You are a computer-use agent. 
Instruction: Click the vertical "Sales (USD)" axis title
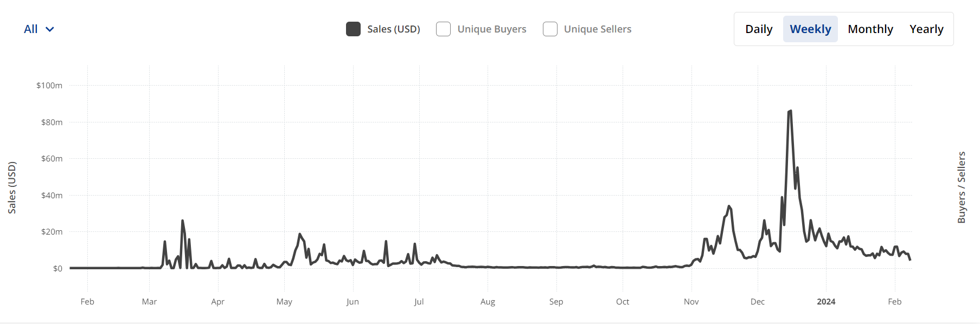click(12, 187)
